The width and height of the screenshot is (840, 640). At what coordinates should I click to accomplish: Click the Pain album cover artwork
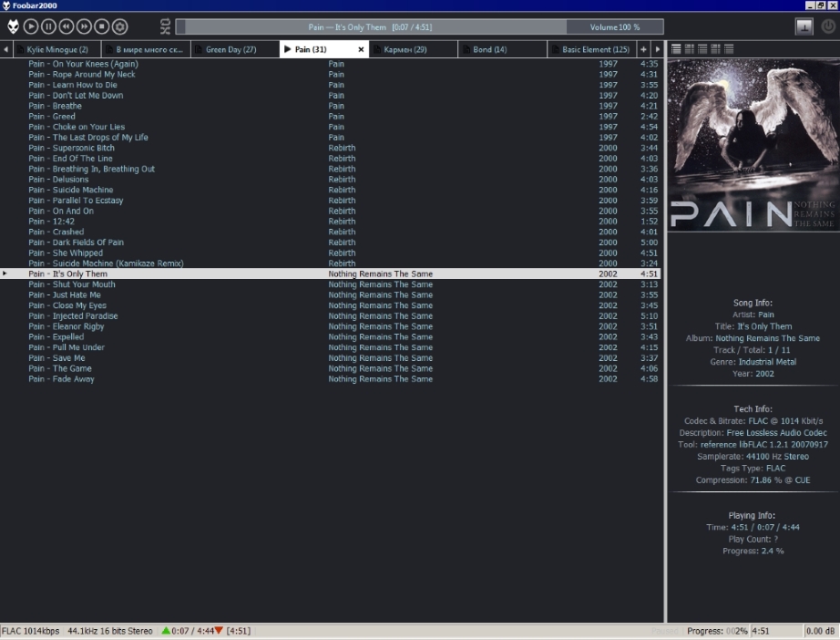(x=753, y=145)
